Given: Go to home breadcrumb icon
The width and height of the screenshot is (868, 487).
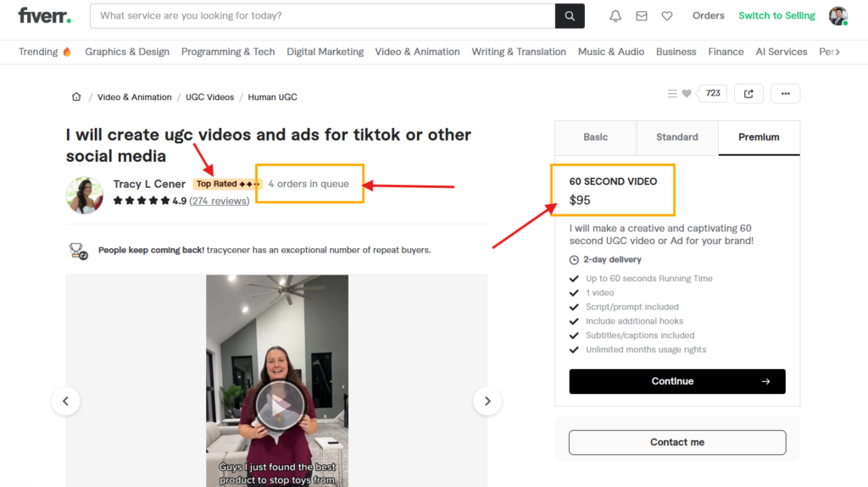Looking at the screenshot, I should [x=77, y=97].
